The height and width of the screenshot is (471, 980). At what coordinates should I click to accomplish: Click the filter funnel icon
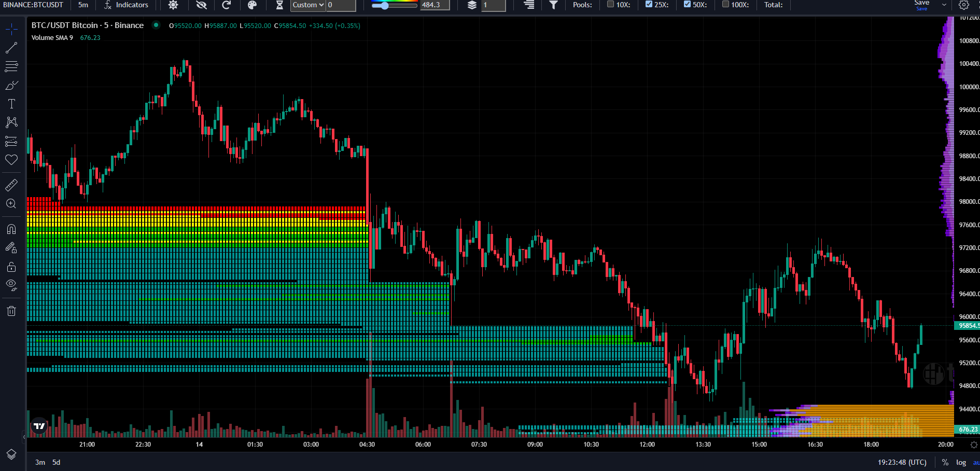[553, 5]
